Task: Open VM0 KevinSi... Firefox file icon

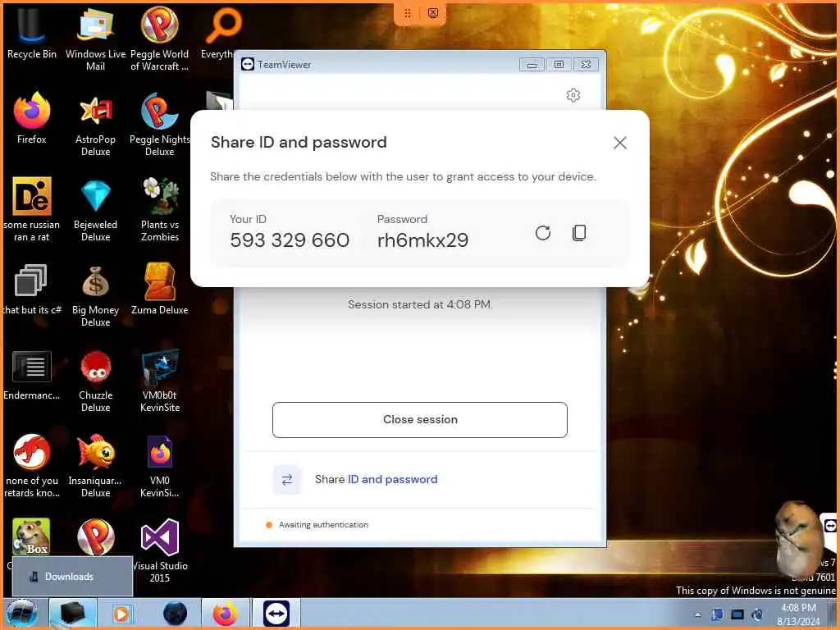Action: click(160, 466)
